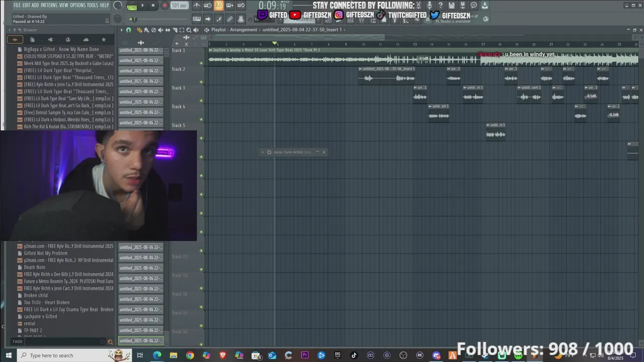Select 'Rich The Kid & Kodak' browser file
The width and height of the screenshot is (644, 362).
coord(68,127)
